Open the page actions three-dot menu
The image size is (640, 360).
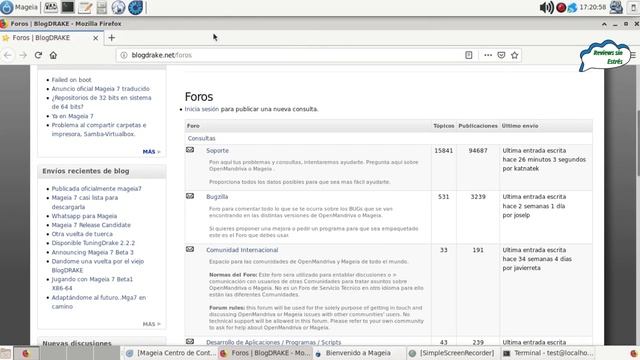pos(488,55)
